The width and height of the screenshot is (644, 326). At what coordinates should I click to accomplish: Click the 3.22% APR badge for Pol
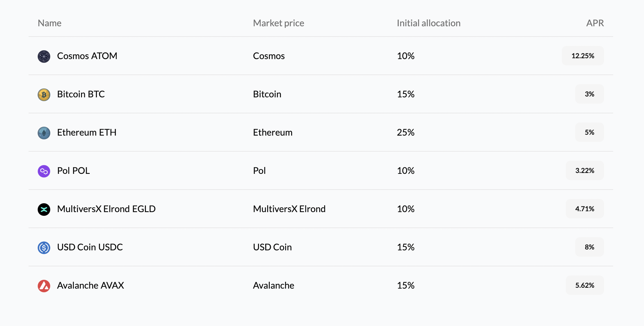(x=585, y=171)
